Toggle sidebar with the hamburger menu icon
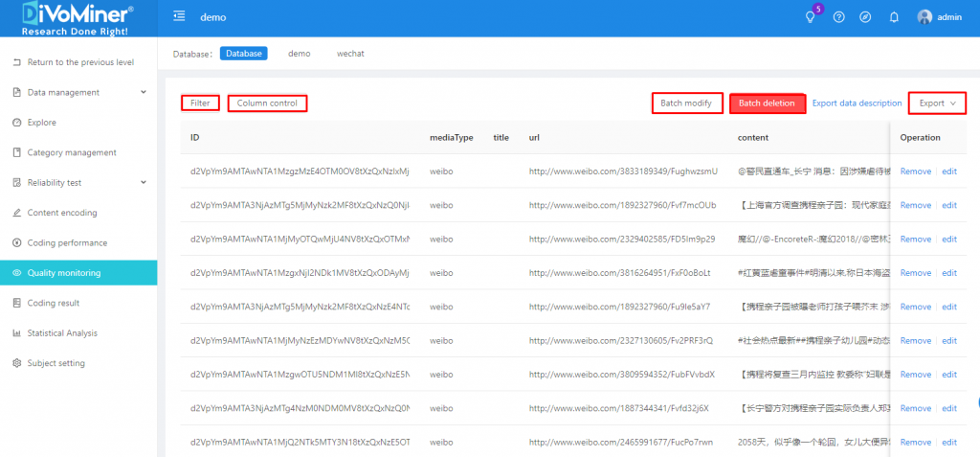980x457 pixels. 179,17
